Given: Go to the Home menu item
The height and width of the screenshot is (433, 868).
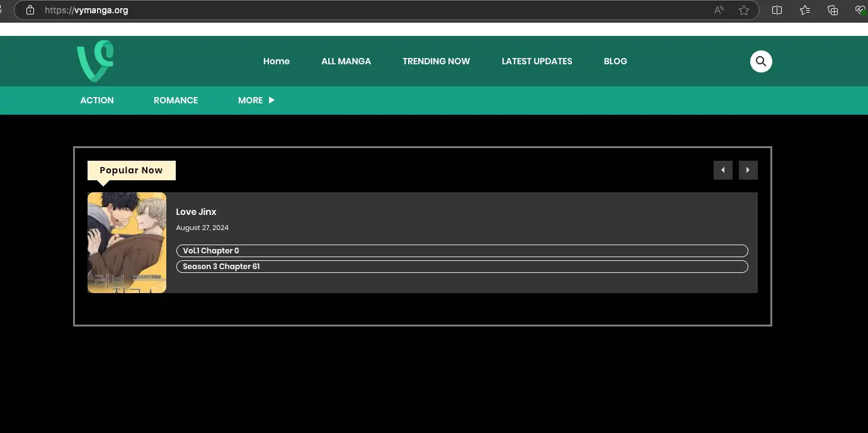Looking at the screenshot, I should pyautogui.click(x=277, y=61).
